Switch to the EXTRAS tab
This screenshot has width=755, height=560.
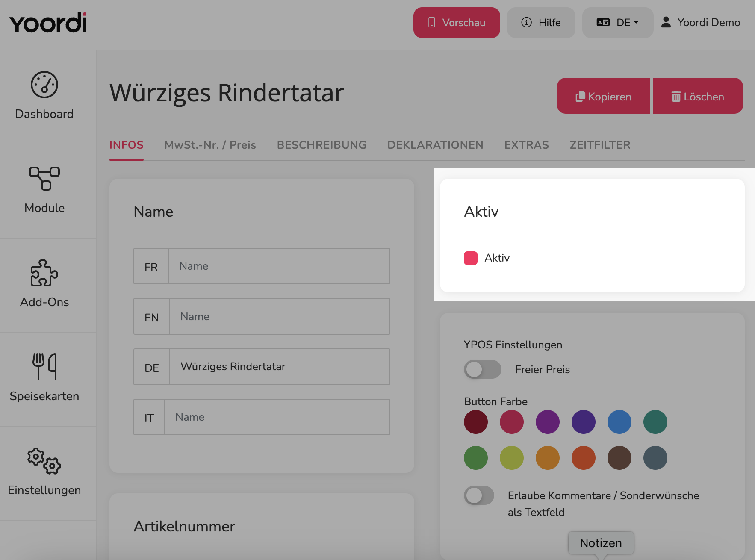pyautogui.click(x=527, y=145)
